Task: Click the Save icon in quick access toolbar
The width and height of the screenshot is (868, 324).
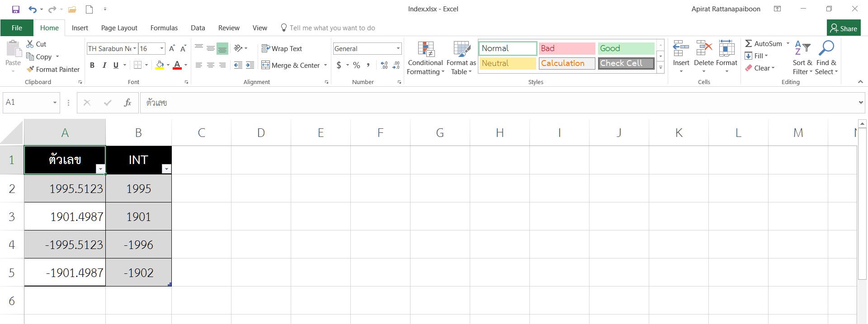Action: [16, 9]
